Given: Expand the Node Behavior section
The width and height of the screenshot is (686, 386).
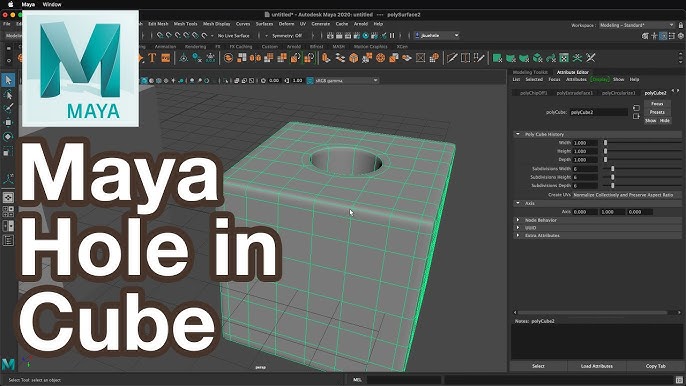Looking at the screenshot, I should tap(518, 220).
